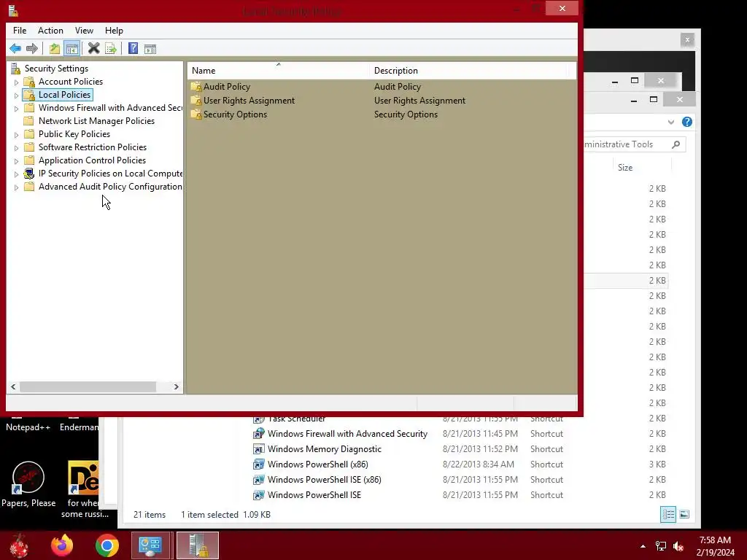This screenshot has height=560, width=747.
Task: Click the Security Options folder icon
Action: pyautogui.click(x=196, y=114)
